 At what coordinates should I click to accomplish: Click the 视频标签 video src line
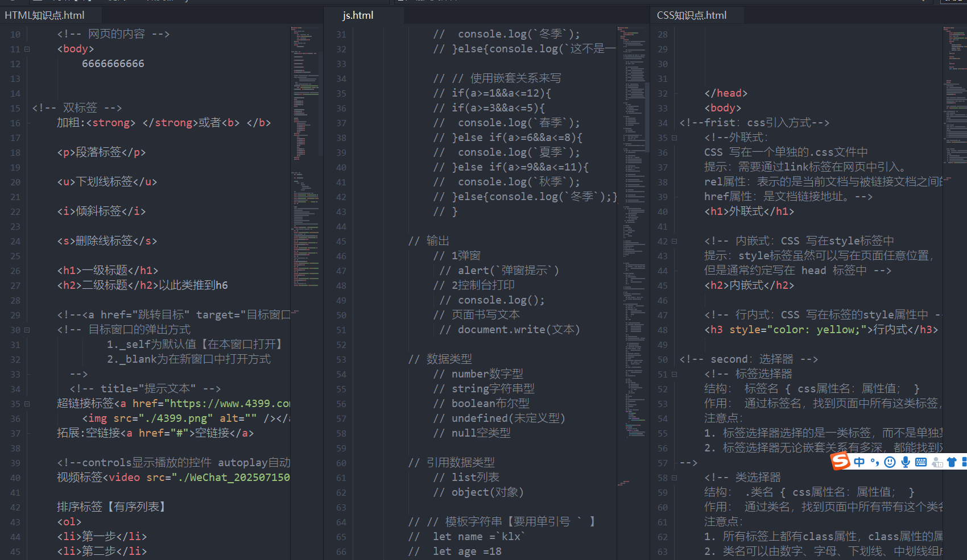click(x=173, y=478)
